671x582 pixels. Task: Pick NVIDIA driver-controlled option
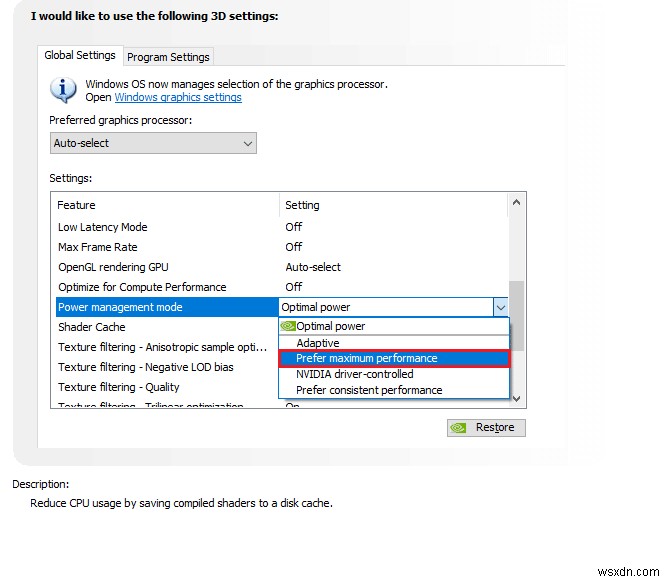click(x=354, y=374)
